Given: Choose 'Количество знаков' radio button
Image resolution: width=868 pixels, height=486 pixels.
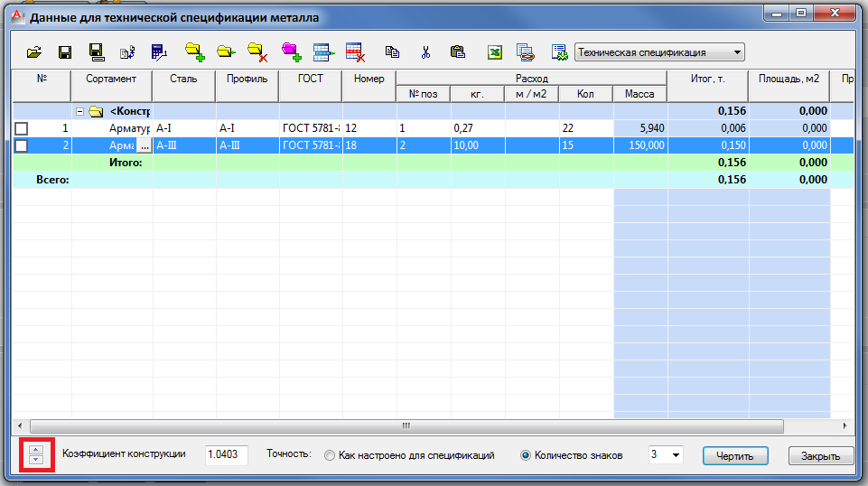Looking at the screenshot, I should click(x=526, y=455).
